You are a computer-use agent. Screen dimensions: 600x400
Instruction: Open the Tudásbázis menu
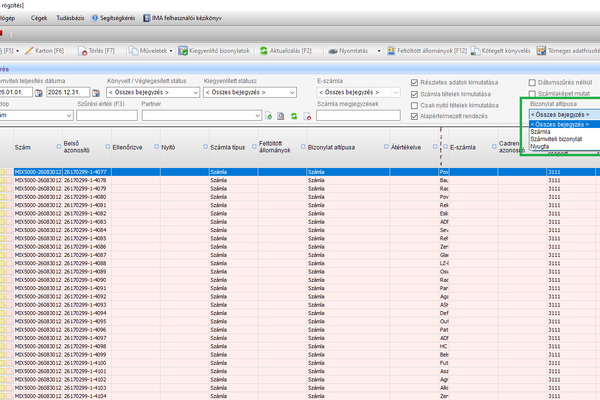pyautogui.click(x=70, y=18)
